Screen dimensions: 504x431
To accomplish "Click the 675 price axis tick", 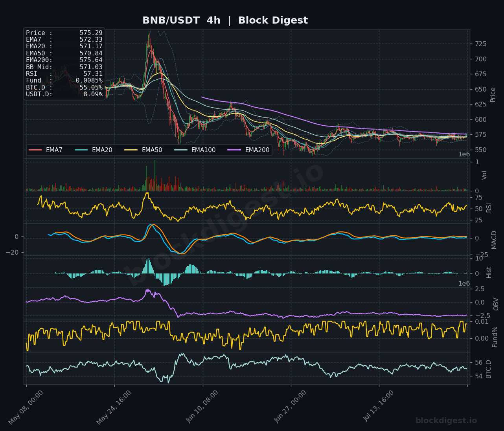I will pos(481,74).
